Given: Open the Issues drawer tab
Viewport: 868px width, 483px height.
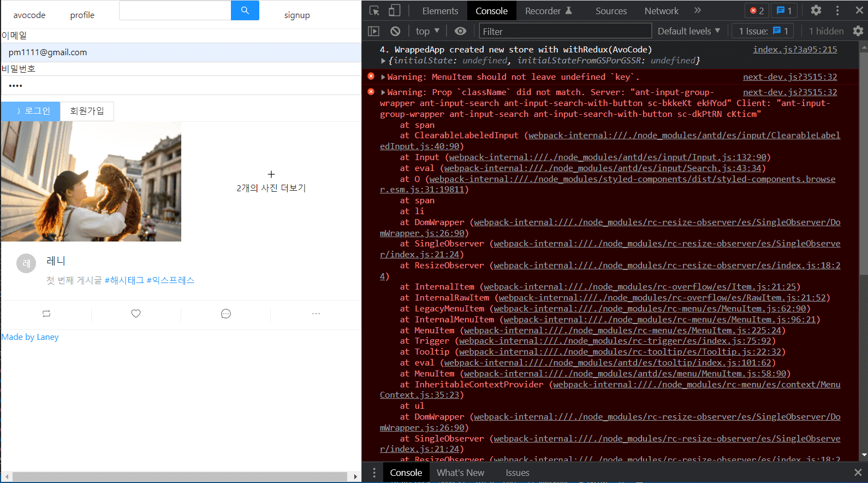Looking at the screenshot, I should pyautogui.click(x=518, y=473).
